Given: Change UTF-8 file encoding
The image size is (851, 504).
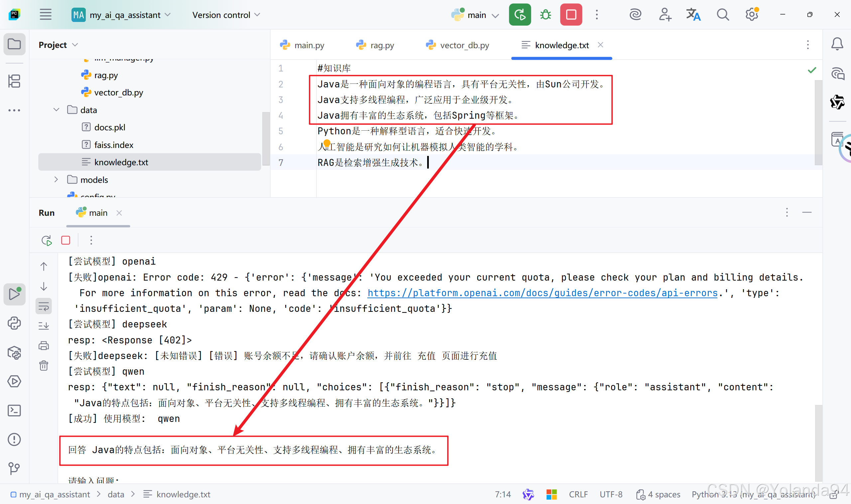Looking at the screenshot, I should point(611,494).
